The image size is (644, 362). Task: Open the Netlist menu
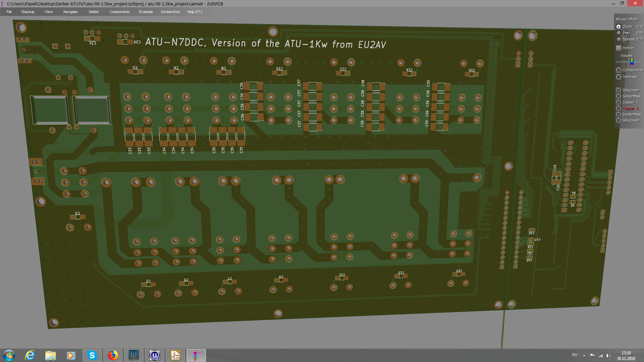(94, 12)
